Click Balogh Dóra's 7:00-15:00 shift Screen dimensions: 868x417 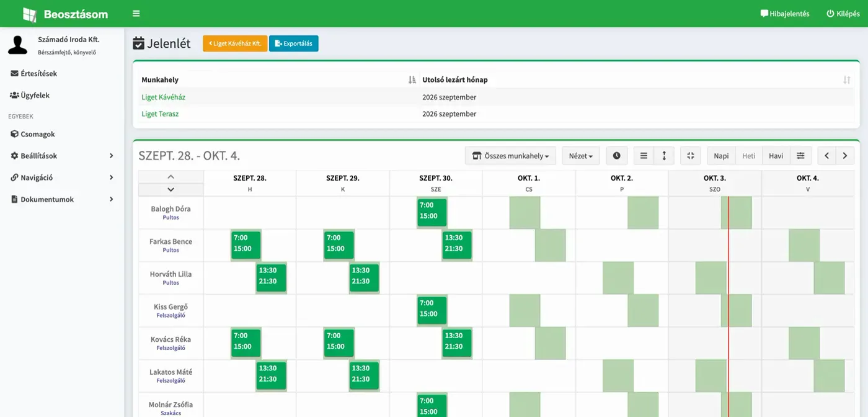click(x=432, y=211)
